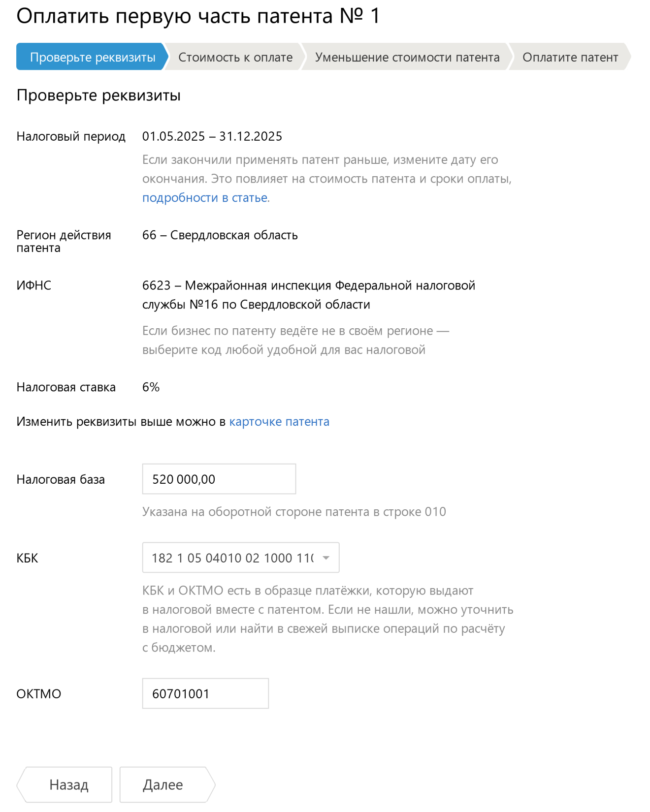Go to the 'Оплатите патент' step
650x812 pixels.
(x=570, y=57)
